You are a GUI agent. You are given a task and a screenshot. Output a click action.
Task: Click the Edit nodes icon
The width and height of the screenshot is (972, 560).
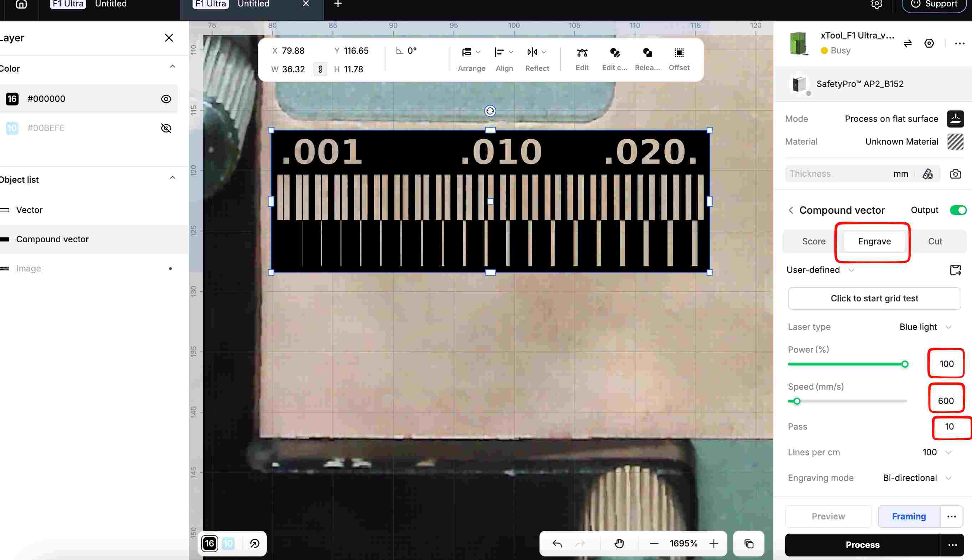click(x=582, y=53)
